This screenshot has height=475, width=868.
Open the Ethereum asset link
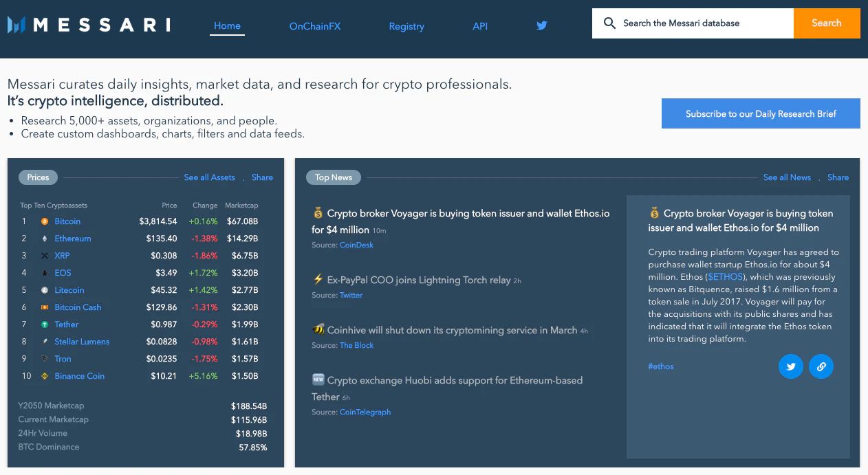click(73, 239)
